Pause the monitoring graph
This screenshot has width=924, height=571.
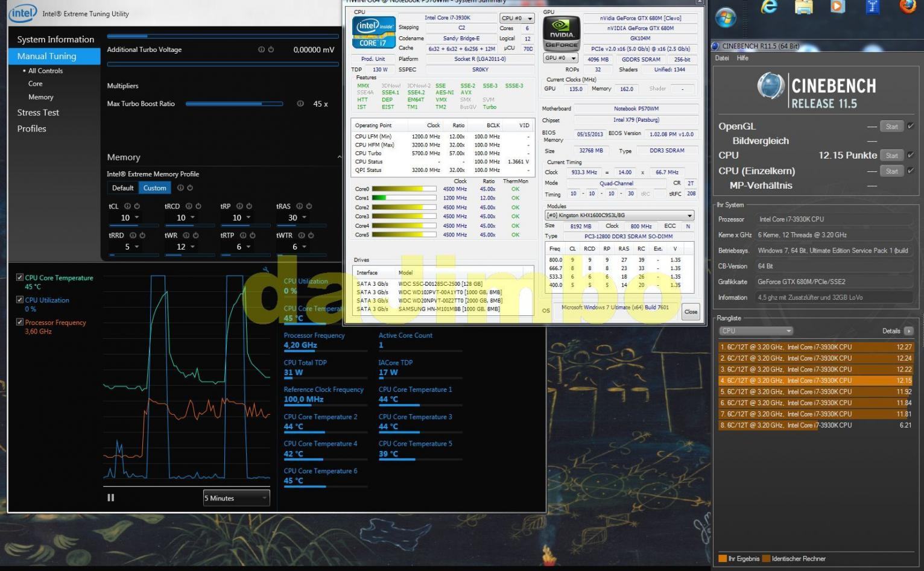tap(111, 497)
